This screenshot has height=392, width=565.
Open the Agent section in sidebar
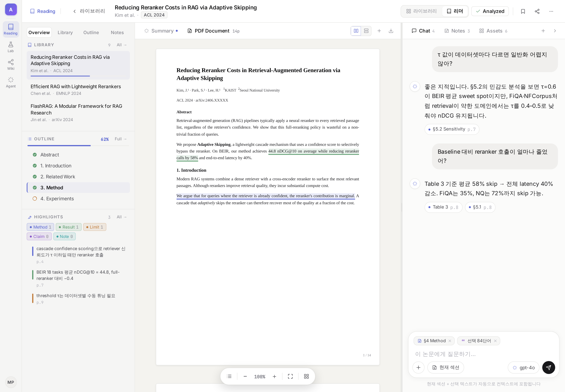click(x=11, y=82)
